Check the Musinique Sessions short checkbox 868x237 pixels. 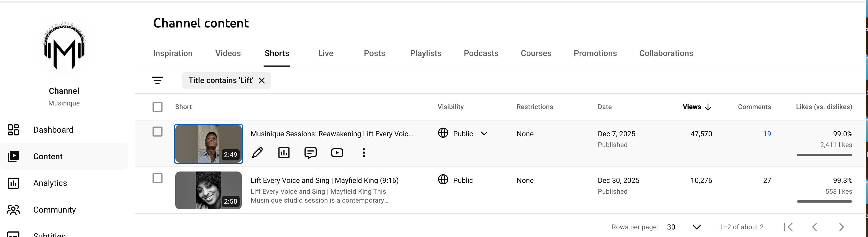[x=157, y=132]
